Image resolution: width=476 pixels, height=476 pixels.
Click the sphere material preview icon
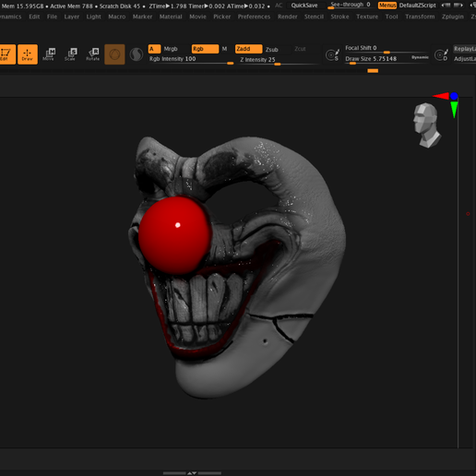tap(114, 54)
